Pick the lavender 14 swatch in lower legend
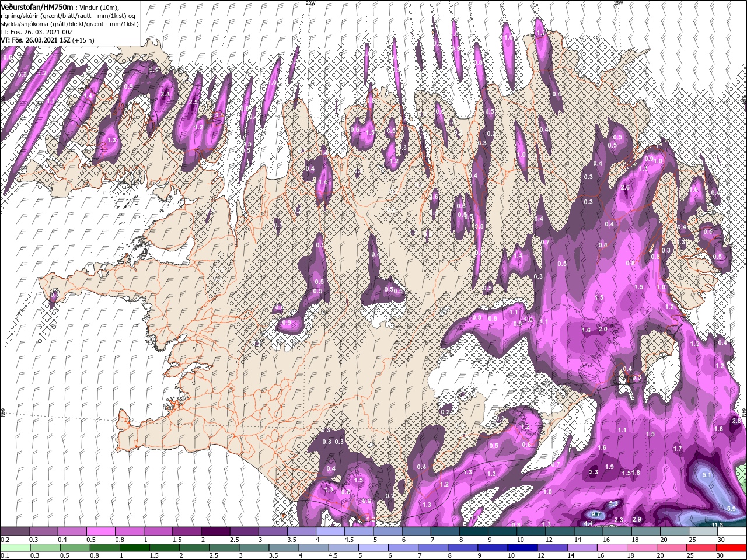 [582, 548]
